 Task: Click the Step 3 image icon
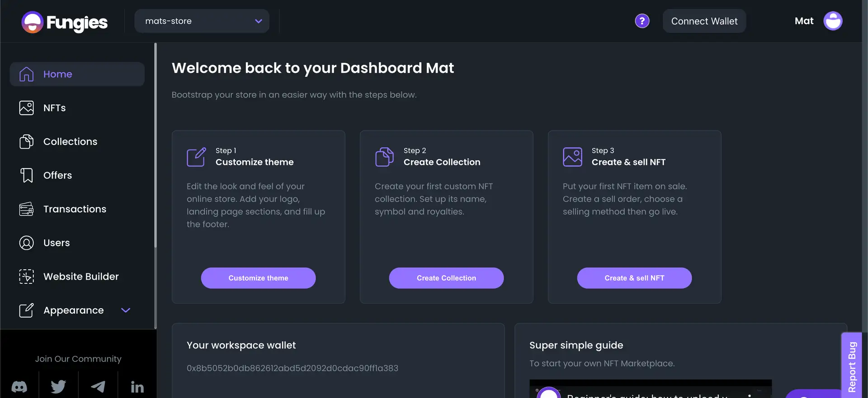(572, 157)
